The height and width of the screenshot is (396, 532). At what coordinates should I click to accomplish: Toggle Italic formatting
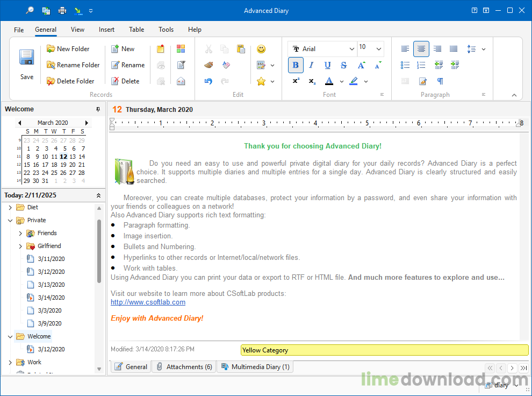(x=311, y=65)
